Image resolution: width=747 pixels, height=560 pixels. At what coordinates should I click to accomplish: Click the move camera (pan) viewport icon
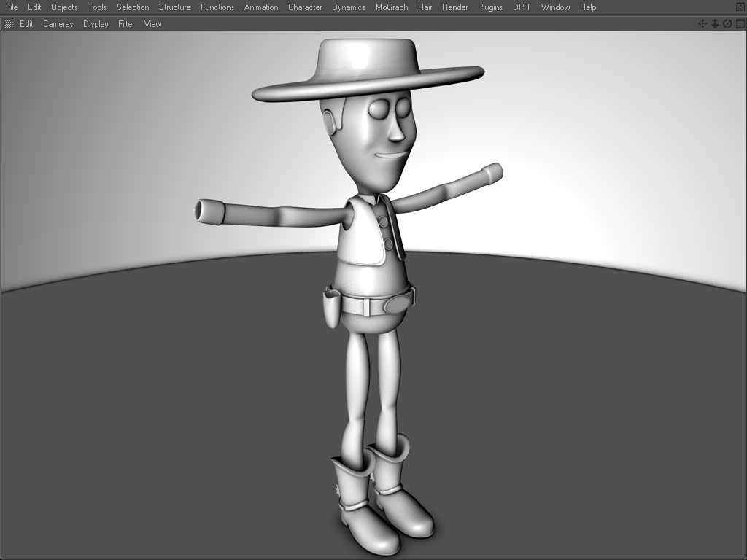[703, 24]
